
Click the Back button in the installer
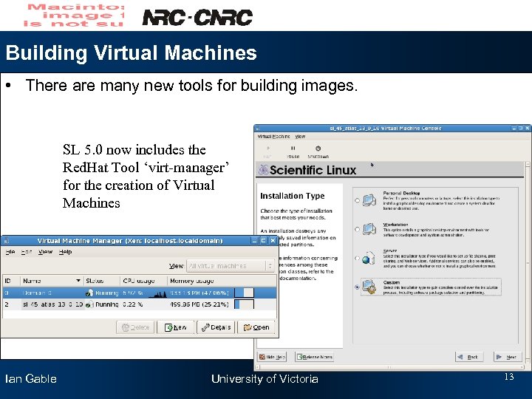(x=469, y=357)
